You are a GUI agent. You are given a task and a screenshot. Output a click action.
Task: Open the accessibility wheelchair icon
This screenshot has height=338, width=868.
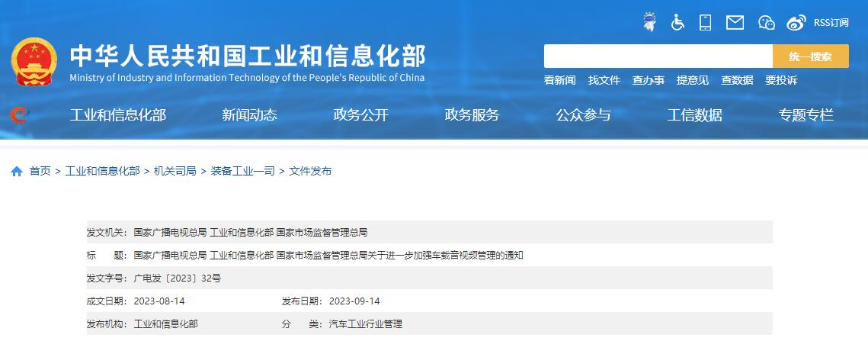coord(677,22)
